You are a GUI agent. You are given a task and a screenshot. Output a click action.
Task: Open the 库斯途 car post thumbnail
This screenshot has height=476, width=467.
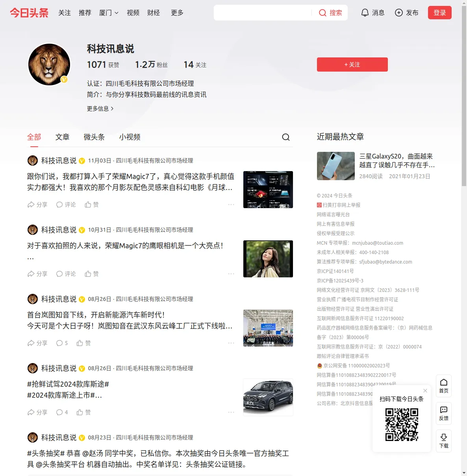268,397
